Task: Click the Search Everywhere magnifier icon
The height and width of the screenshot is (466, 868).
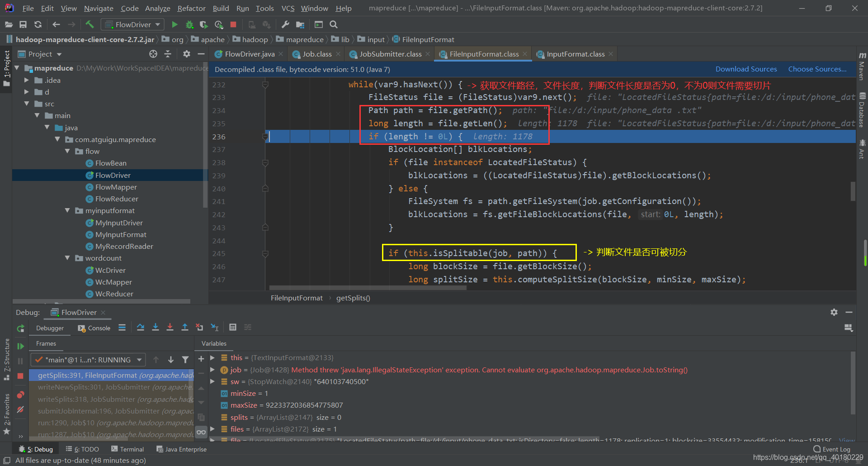Action: click(334, 24)
